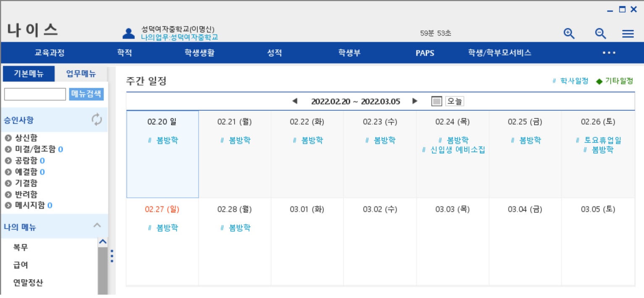Open the 미결/협조함 box
Viewport: 644px width, 298px height.
click(x=35, y=149)
